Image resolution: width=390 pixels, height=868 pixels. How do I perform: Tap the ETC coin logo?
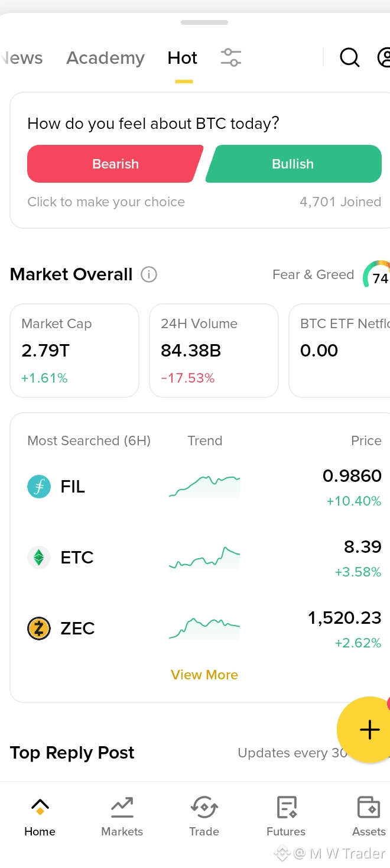[x=39, y=558]
